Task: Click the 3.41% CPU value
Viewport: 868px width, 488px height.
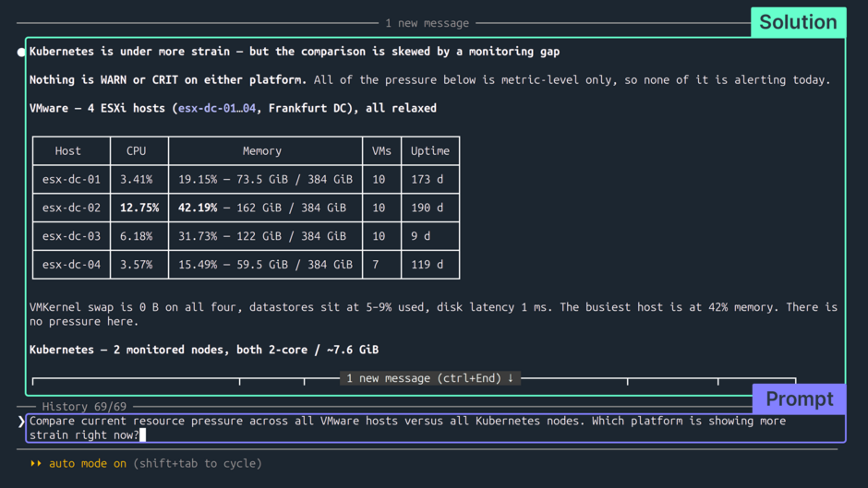Action: pos(136,179)
